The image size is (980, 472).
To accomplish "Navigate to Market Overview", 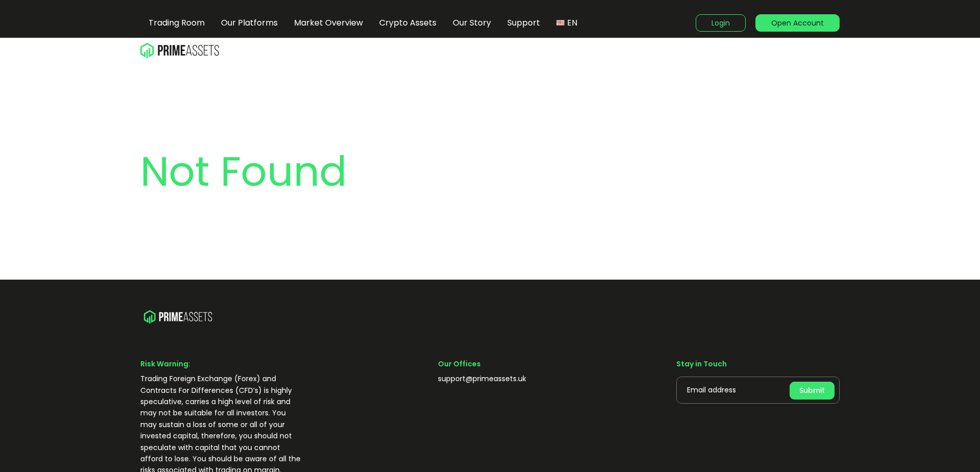I will pos(328,23).
